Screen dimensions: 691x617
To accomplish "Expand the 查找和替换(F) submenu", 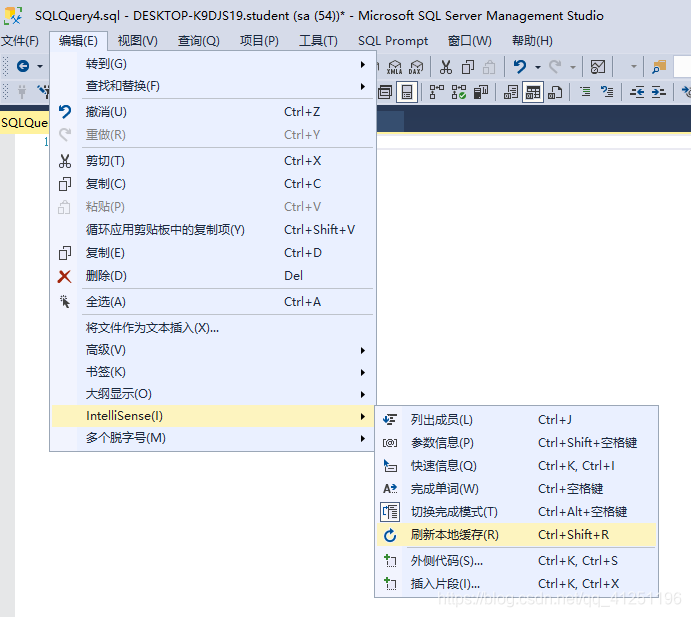I will [363, 86].
